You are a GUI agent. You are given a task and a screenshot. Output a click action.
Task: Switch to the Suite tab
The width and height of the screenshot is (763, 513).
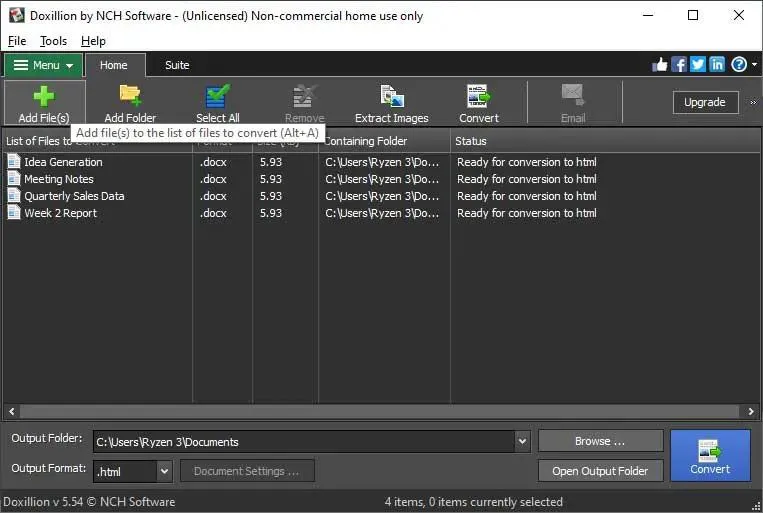point(177,65)
